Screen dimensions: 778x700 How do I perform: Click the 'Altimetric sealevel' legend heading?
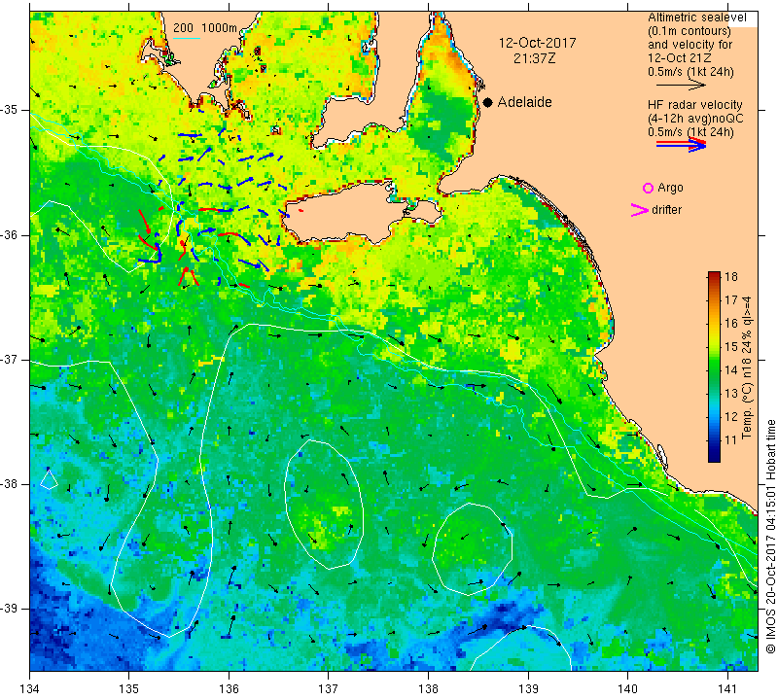pos(696,17)
